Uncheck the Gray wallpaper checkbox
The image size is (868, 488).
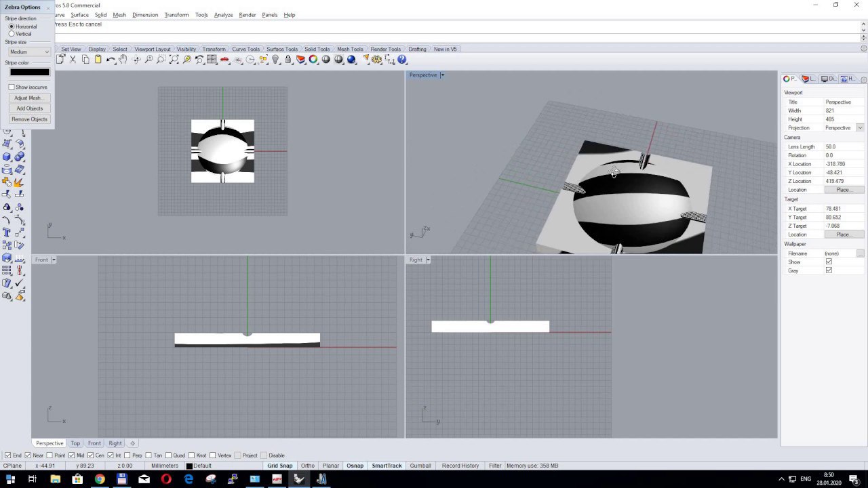pos(829,270)
